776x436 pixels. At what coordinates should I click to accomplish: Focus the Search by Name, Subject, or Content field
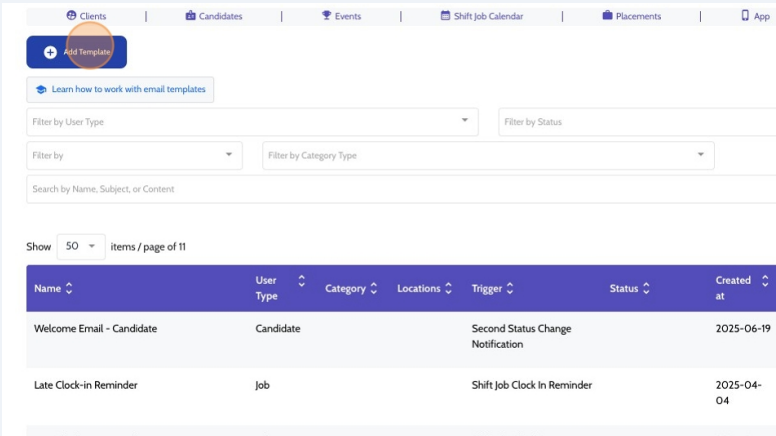(x=400, y=189)
